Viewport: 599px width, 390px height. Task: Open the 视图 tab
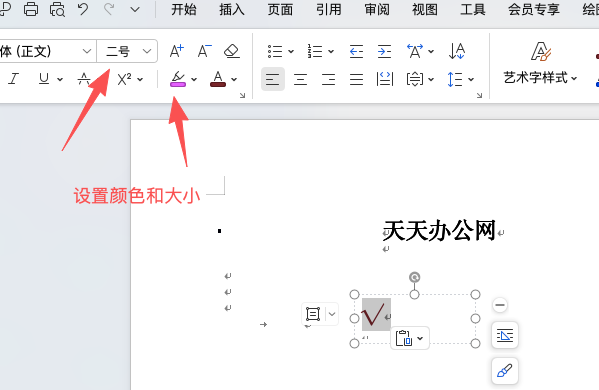425,10
